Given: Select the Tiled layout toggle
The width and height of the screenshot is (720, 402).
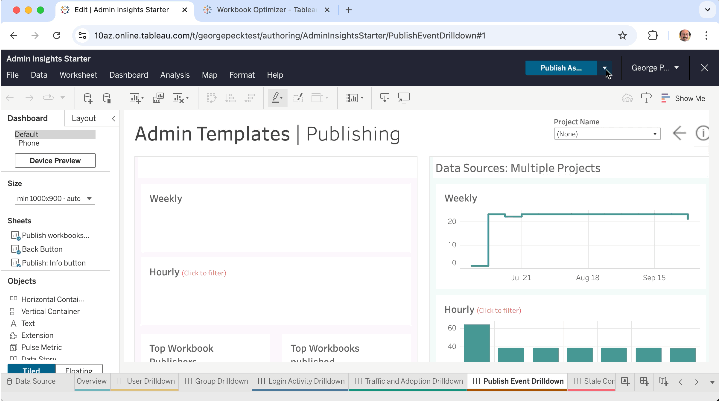Looking at the screenshot, I should [32, 369].
